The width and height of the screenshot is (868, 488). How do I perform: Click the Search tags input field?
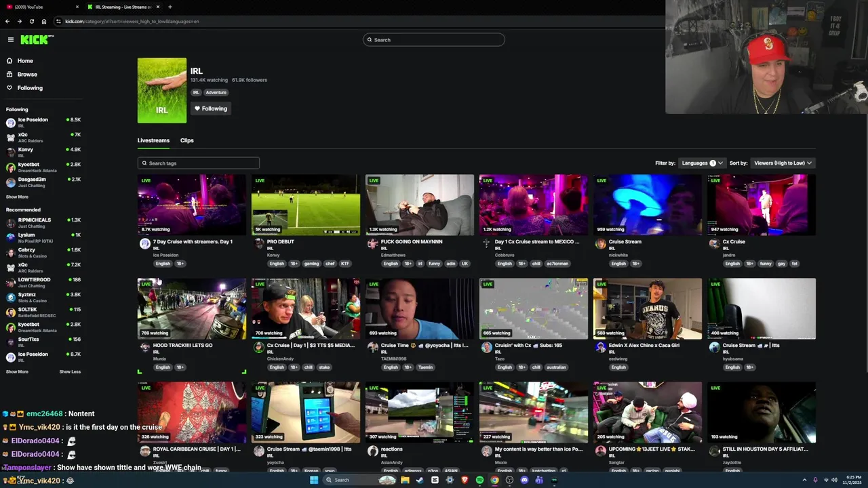(x=198, y=163)
